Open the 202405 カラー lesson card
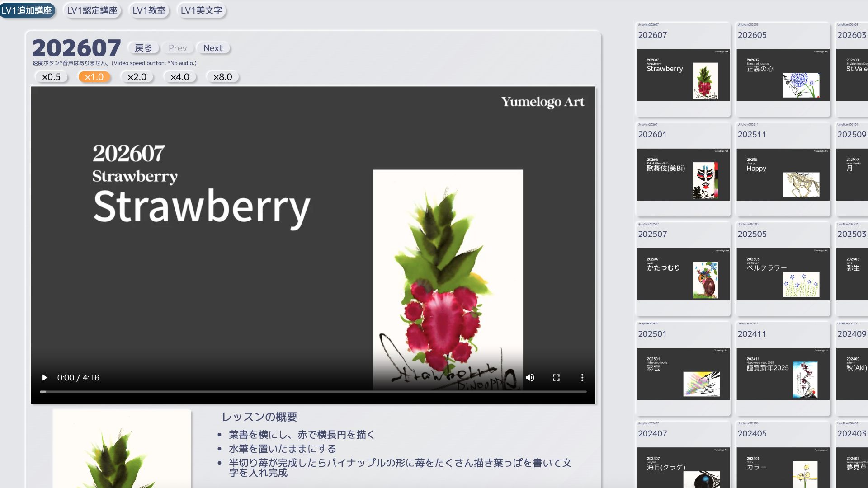 tap(783, 455)
